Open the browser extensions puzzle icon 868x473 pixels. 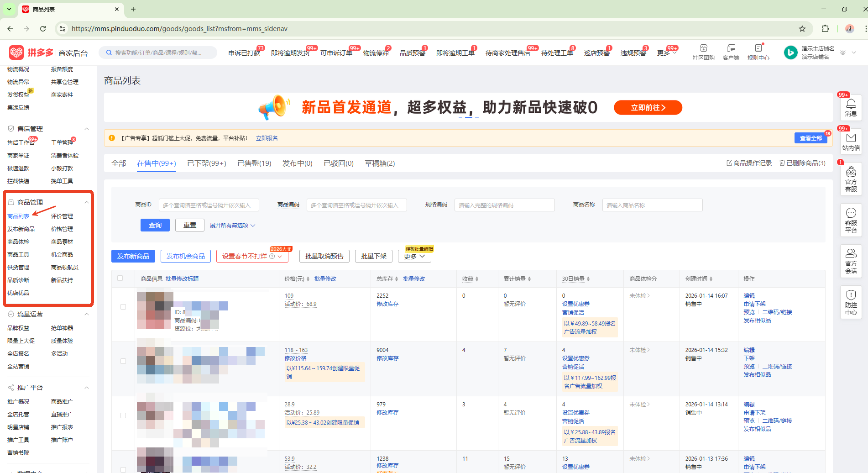coord(825,29)
